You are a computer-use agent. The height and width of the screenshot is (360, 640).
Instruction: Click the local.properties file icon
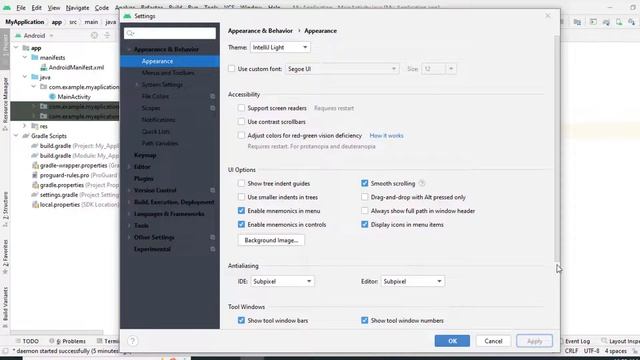35,204
